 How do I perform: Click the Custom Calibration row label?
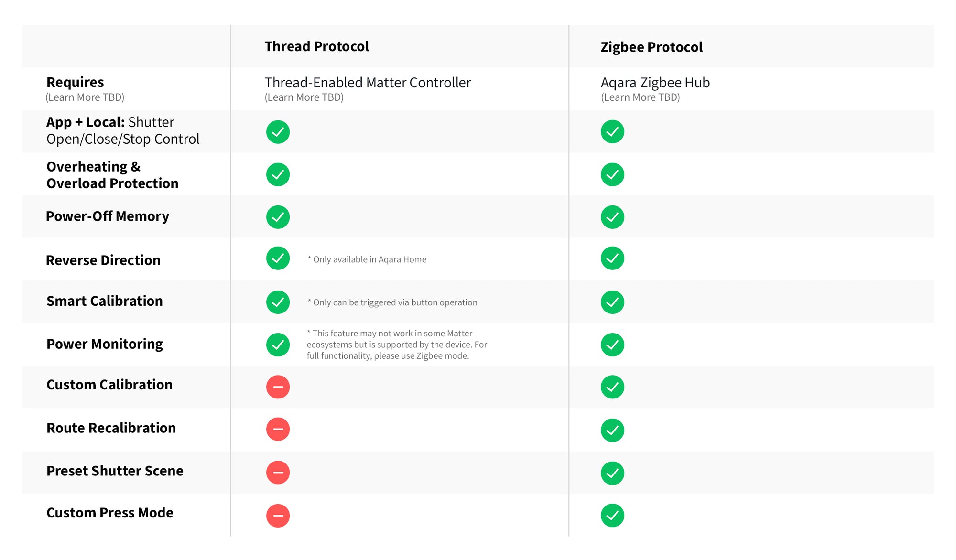109,385
